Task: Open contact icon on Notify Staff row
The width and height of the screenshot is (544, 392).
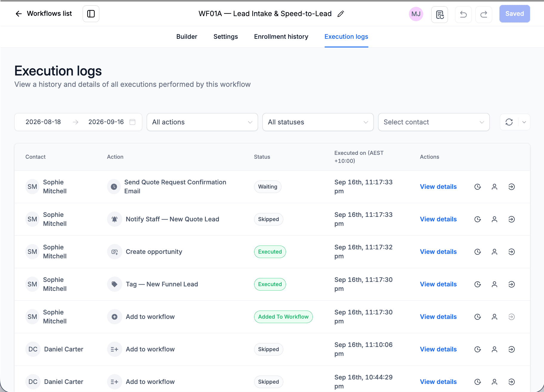Action: pyautogui.click(x=494, y=219)
